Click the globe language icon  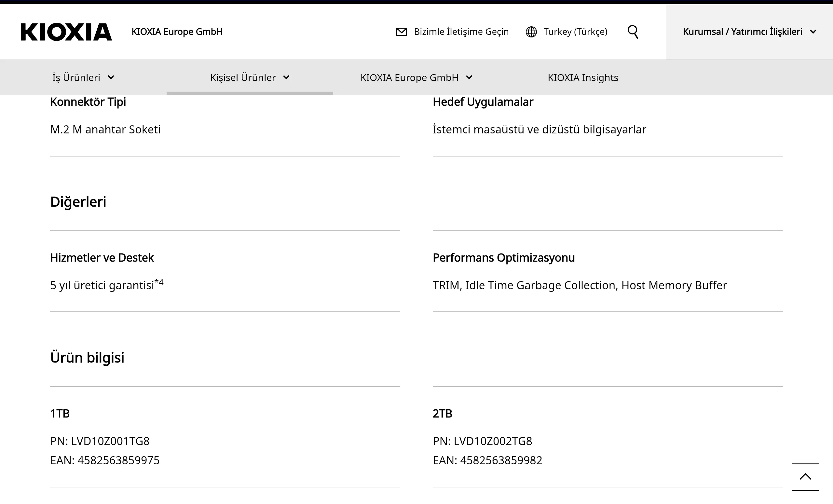[x=531, y=32]
